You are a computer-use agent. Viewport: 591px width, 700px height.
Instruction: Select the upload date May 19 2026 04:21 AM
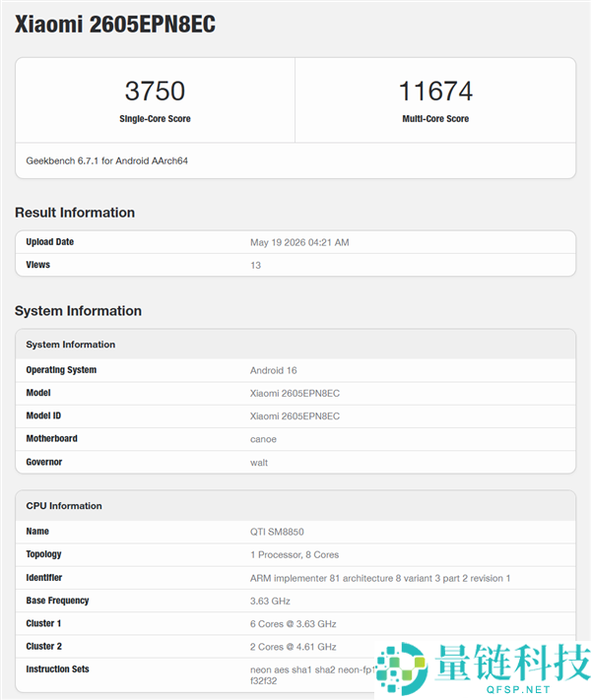click(x=299, y=242)
